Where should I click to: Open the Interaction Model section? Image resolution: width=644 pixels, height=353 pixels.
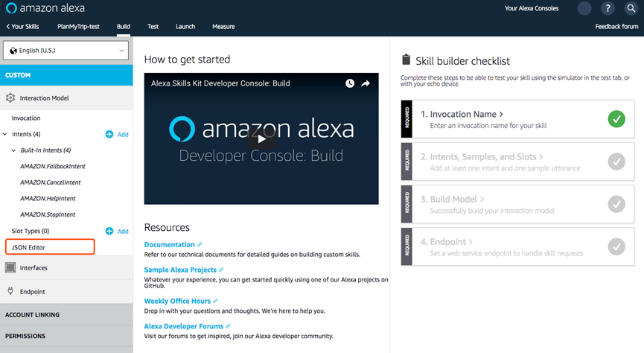[66, 98]
